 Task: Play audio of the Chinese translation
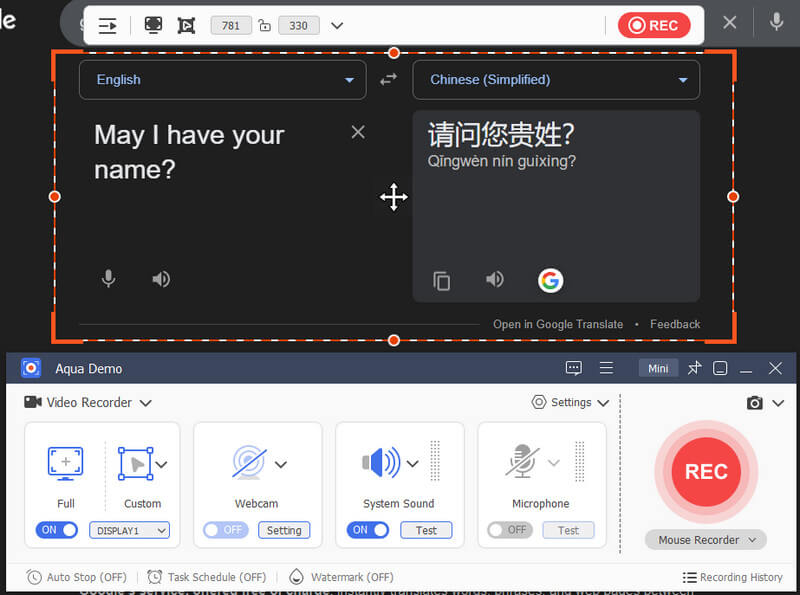(495, 280)
